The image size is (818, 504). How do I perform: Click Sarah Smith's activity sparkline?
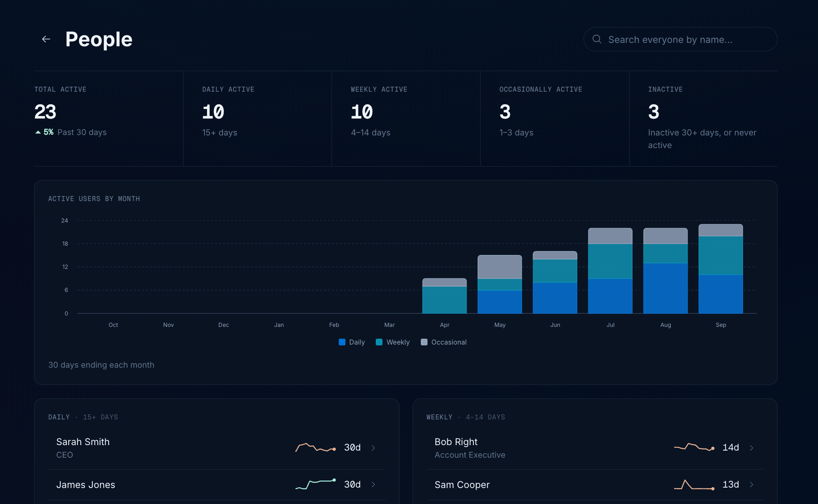coord(316,447)
